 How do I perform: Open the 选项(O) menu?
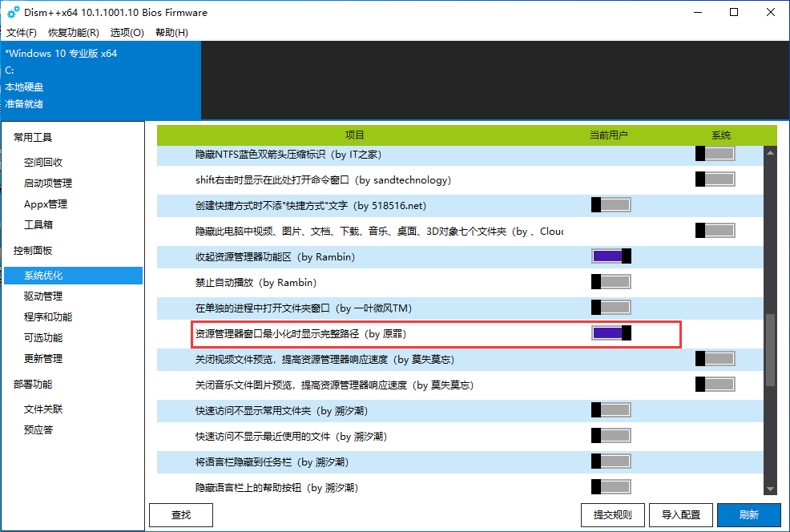(127, 33)
